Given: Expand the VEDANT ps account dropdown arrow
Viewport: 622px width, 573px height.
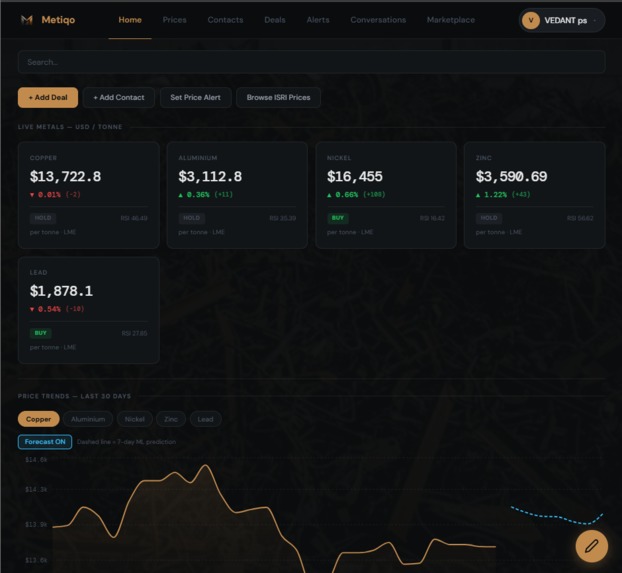Looking at the screenshot, I should [x=595, y=20].
